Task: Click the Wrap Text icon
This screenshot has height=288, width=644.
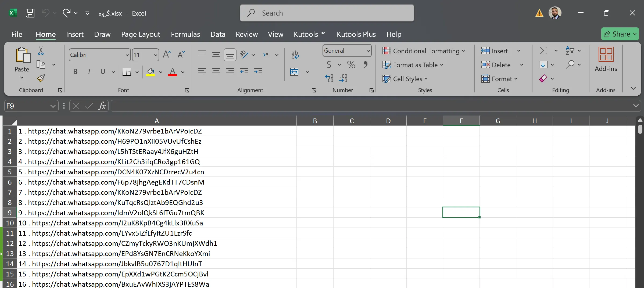Action: tap(295, 55)
